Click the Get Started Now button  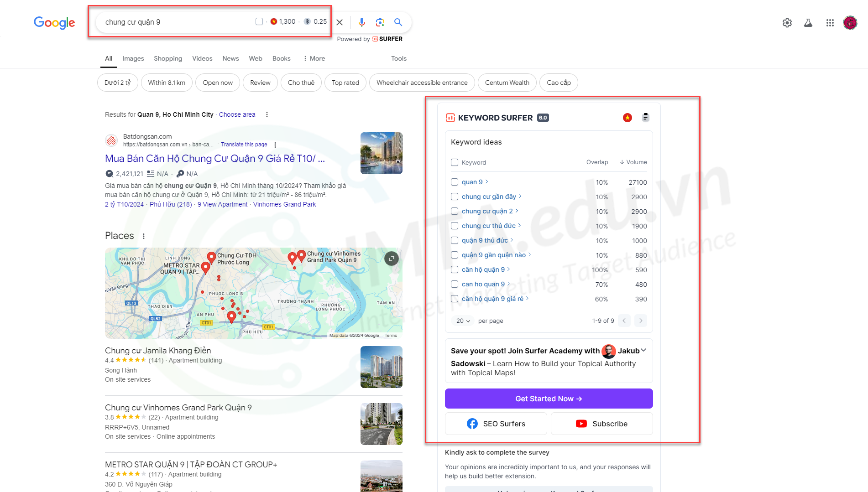click(x=549, y=399)
